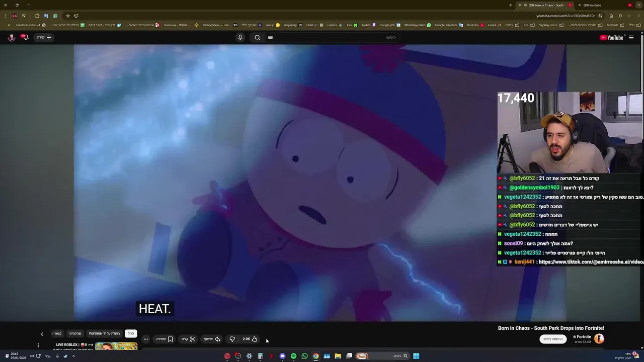Open options menu for LIVE ROBLOX video

38,345
